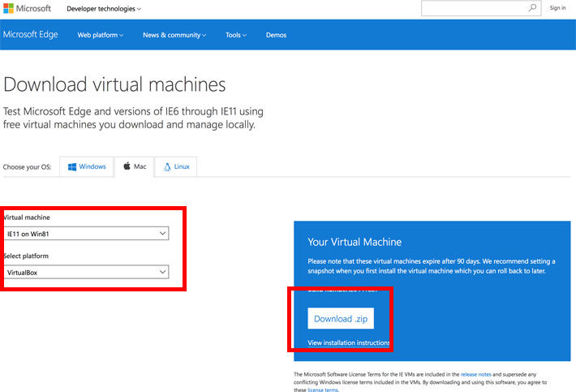Expand the Tools menu
This screenshot has height=392, width=576.
click(x=235, y=35)
